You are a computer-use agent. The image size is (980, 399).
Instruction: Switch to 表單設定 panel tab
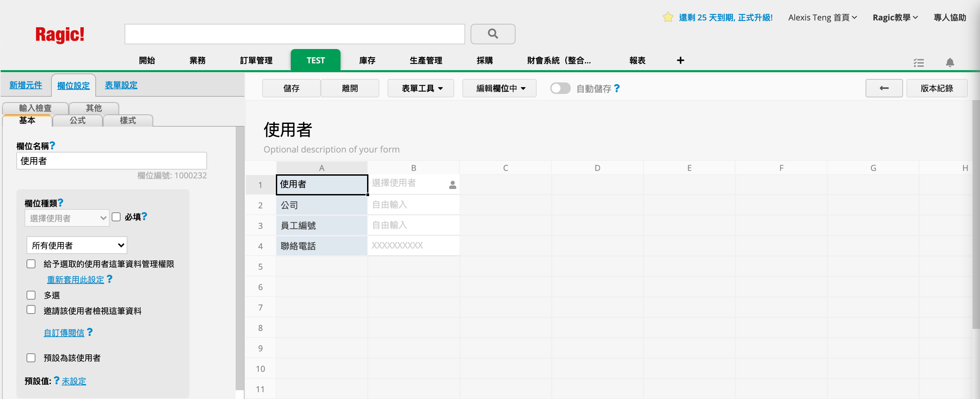[x=121, y=85]
